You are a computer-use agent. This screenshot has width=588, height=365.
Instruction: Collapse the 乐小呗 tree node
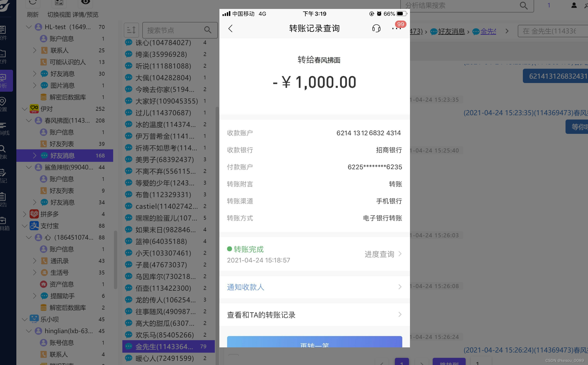24,319
